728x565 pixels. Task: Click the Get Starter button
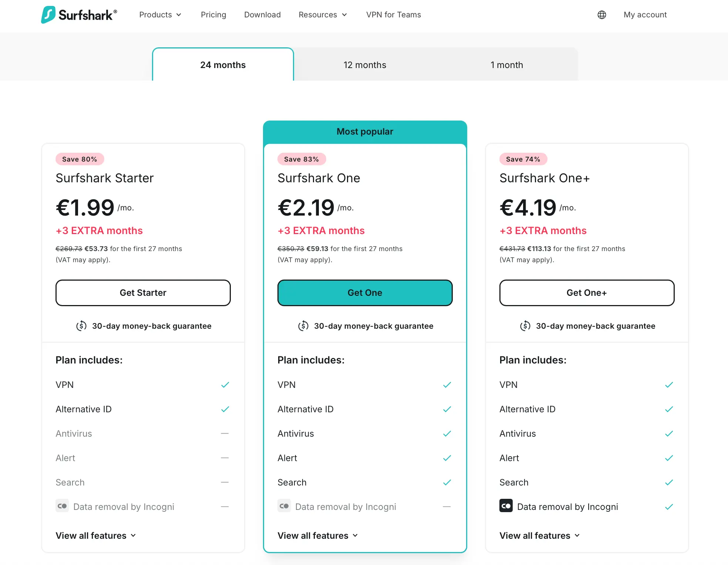(x=143, y=292)
